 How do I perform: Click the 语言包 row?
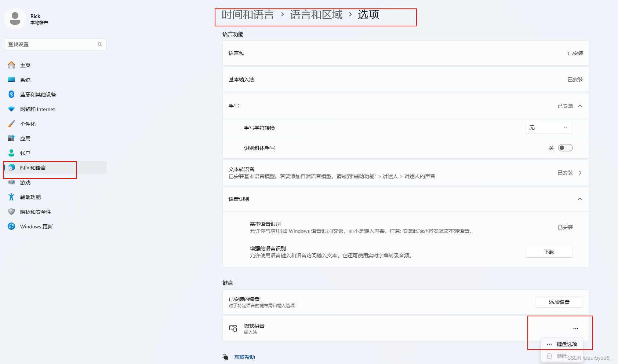(406, 53)
